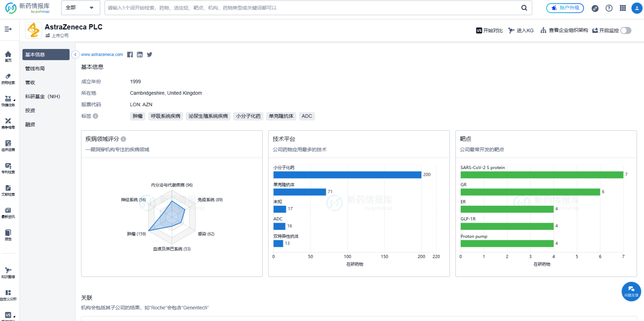Collapse the side panel with chevron arrow
Screen dimensions: 644x321
[75, 55]
